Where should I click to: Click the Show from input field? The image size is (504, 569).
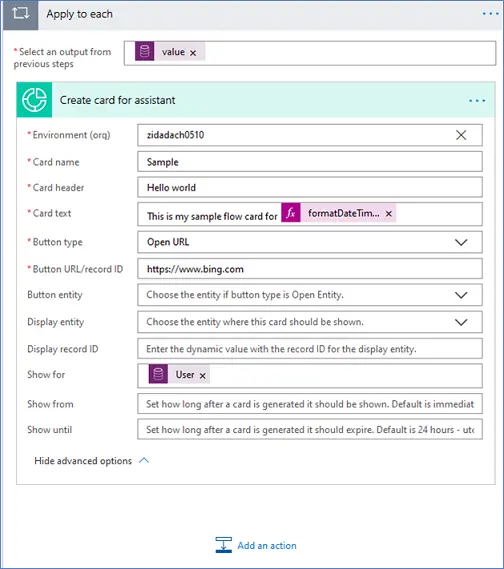310,404
